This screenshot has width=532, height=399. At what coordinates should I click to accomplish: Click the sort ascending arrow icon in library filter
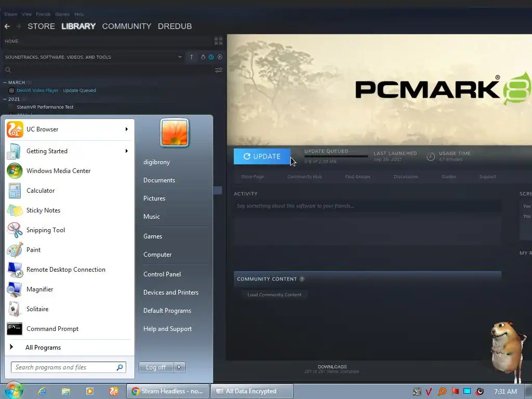[x=191, y=57]
